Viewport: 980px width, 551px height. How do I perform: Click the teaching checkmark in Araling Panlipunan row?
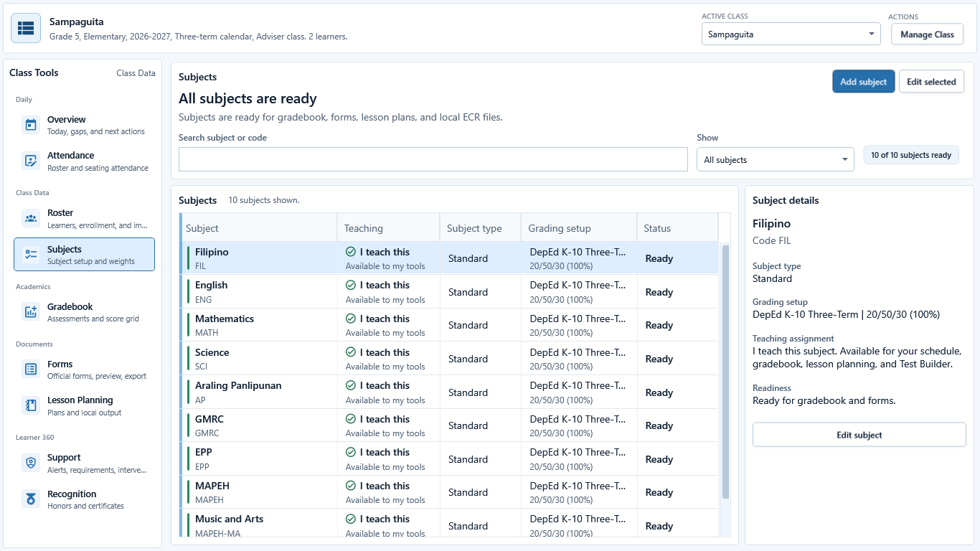(351, 385)
